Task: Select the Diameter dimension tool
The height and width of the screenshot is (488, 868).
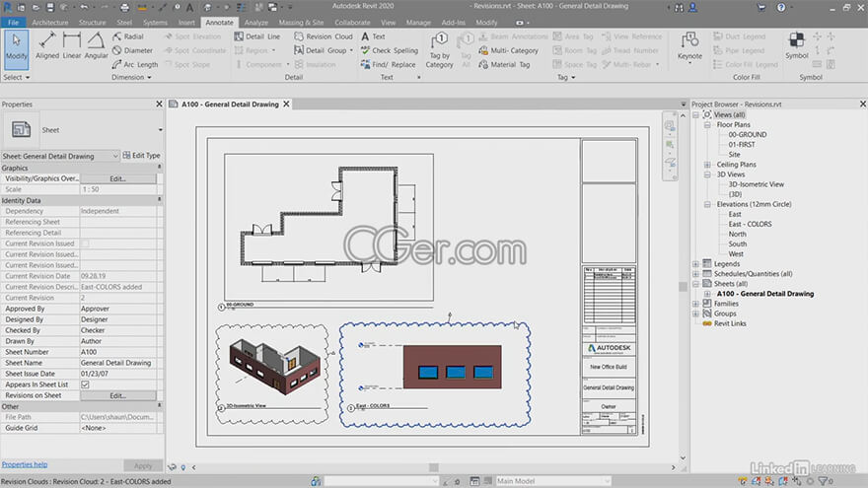Action: 132,50
